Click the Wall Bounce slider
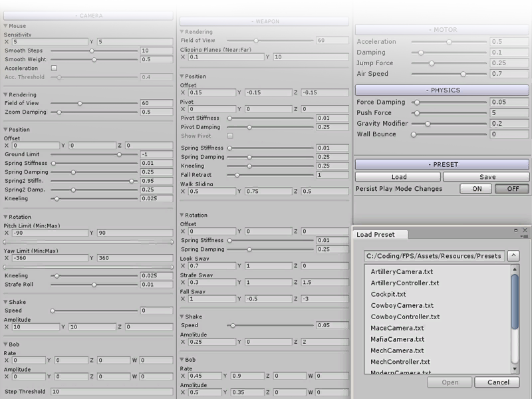This screenshot has width=532, height=399. [450, 134]
